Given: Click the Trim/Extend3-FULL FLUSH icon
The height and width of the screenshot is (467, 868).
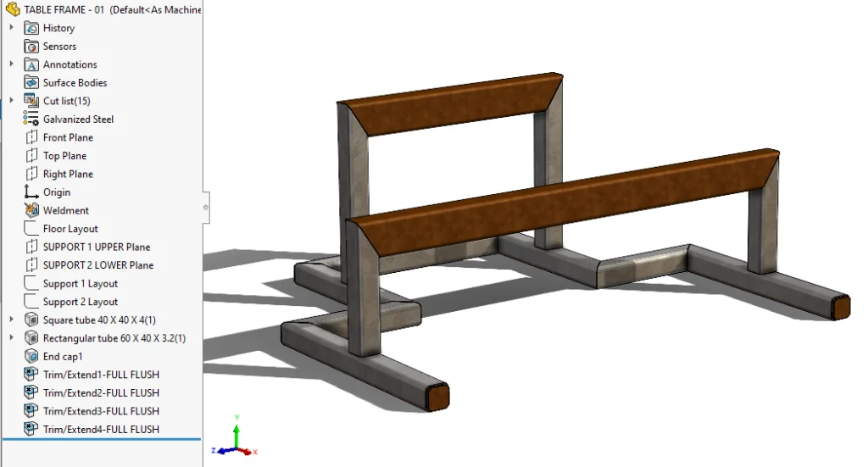Looking at the screenshot, I should pos(31,411).
